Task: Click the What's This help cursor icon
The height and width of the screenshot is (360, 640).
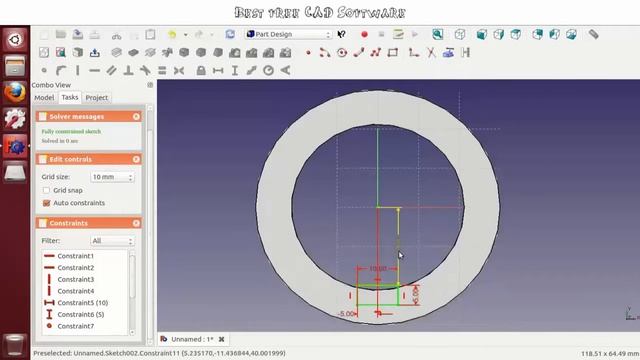Action: click(342, 34)
